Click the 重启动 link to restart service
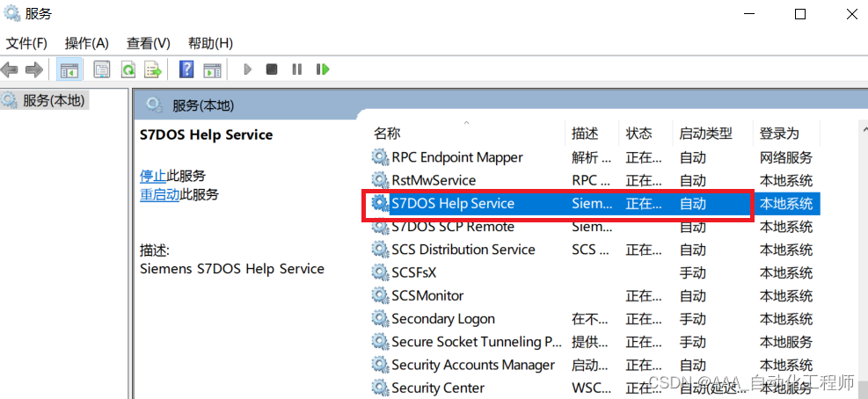Screen dimensions: 868x399 [x=159, y=195]
